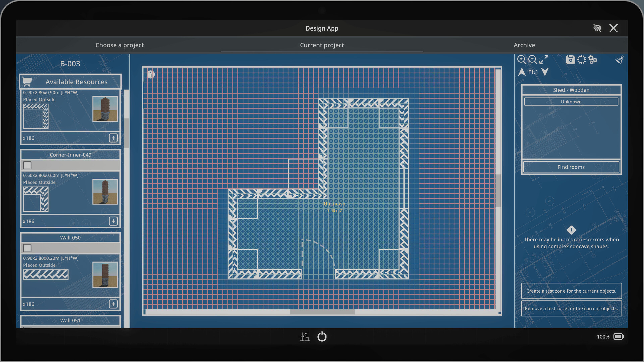Go down one floor from F1.1
Viewport: 644px width, 362px height.
545,72
